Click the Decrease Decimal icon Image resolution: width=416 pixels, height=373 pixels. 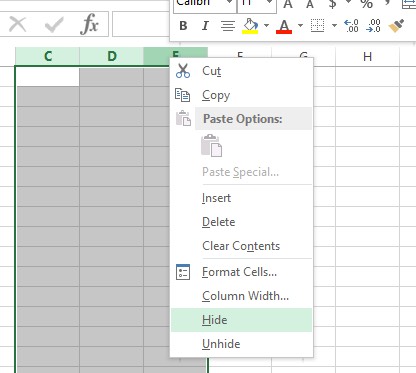[373, 25]
